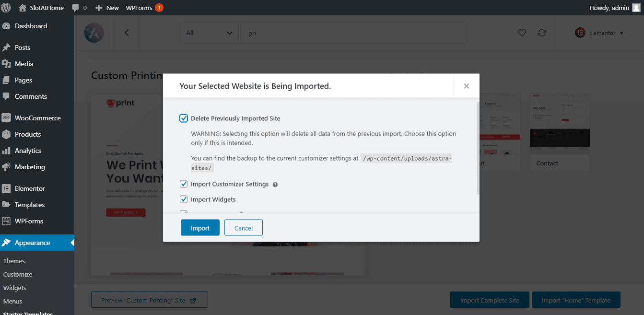Open the New content menu
The width and height of the screenshot is (644, 315).
(x=107, y=8)
